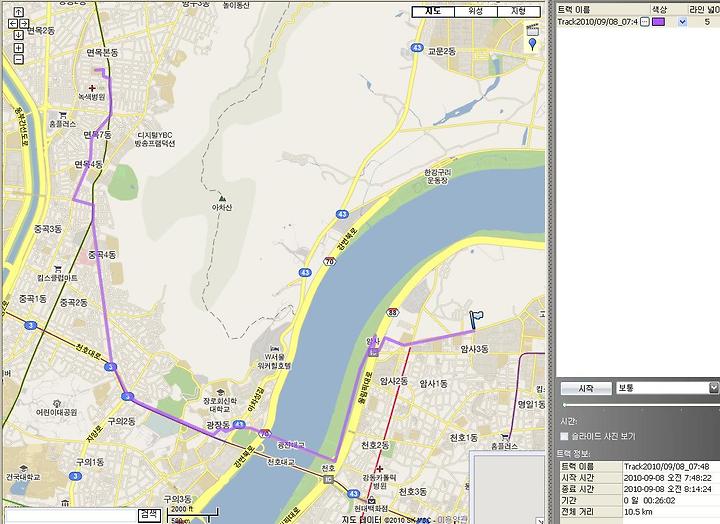Click the 종료 시간 value 2010-09-08 오전 8:14:24
The height and width of the screenshot is (524, 720).
668,489
